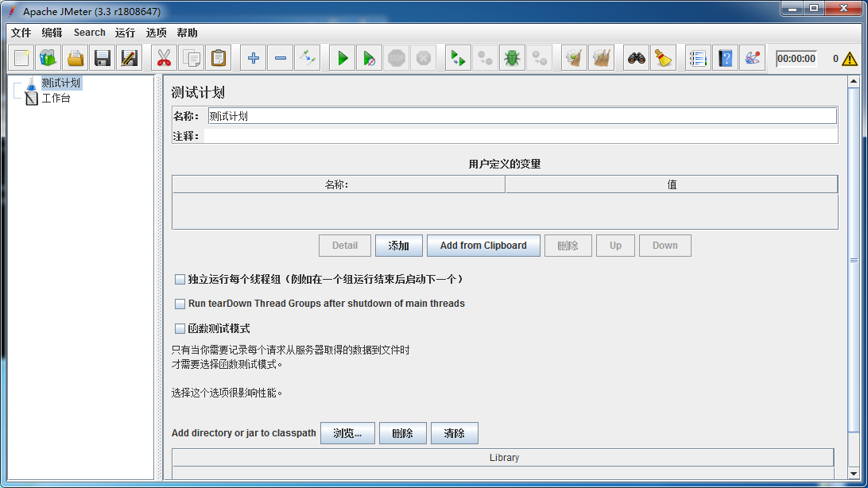Click 浏览... classpath button
Image resolution: width=868 pixels, height=488 pixels.
[x=347, y=433]
